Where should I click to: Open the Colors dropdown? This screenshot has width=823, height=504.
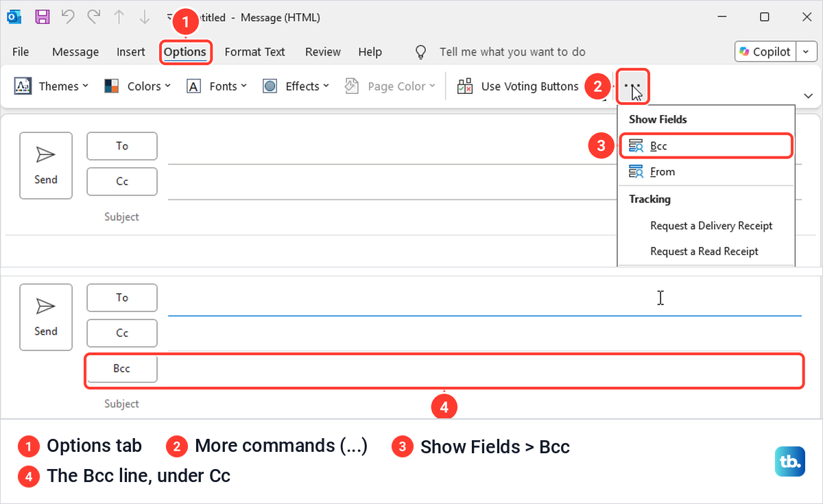[x=137, y=86]
